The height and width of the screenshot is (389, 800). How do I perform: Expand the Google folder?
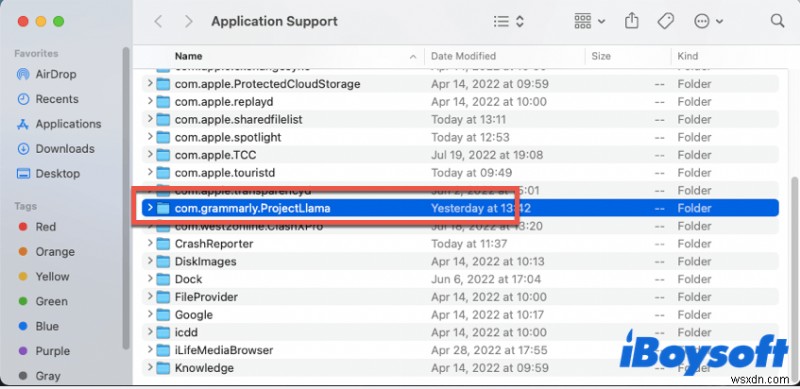[x=149, y=314]
